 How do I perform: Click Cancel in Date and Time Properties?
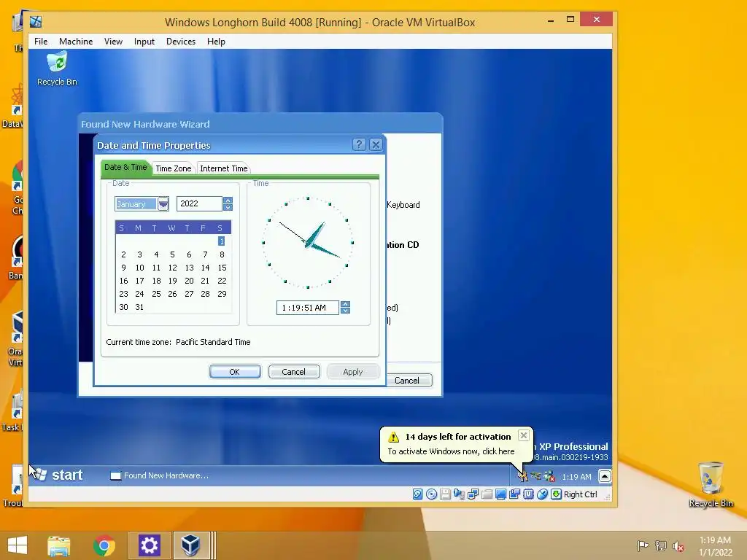click(x=294, y=372)
